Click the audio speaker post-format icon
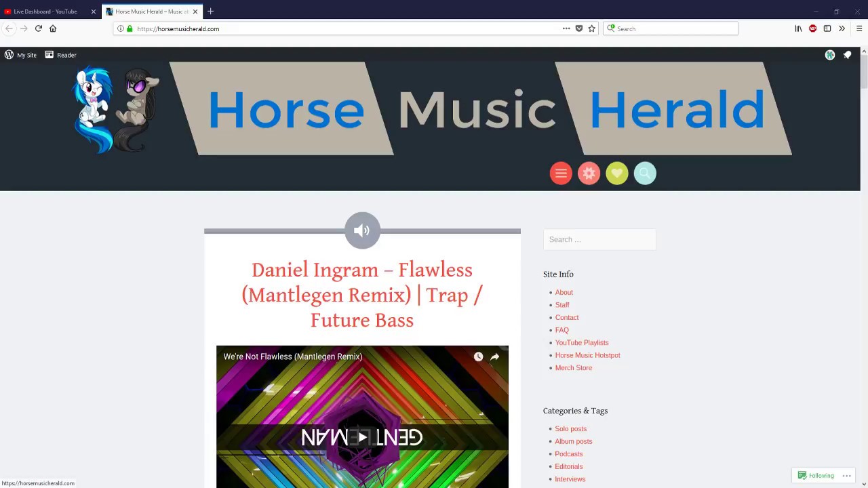868x488 pixels. (362, 230)
